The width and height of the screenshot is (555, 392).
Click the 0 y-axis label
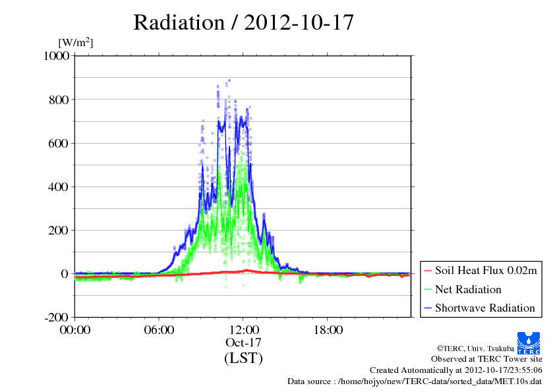(x=65, y=274)
